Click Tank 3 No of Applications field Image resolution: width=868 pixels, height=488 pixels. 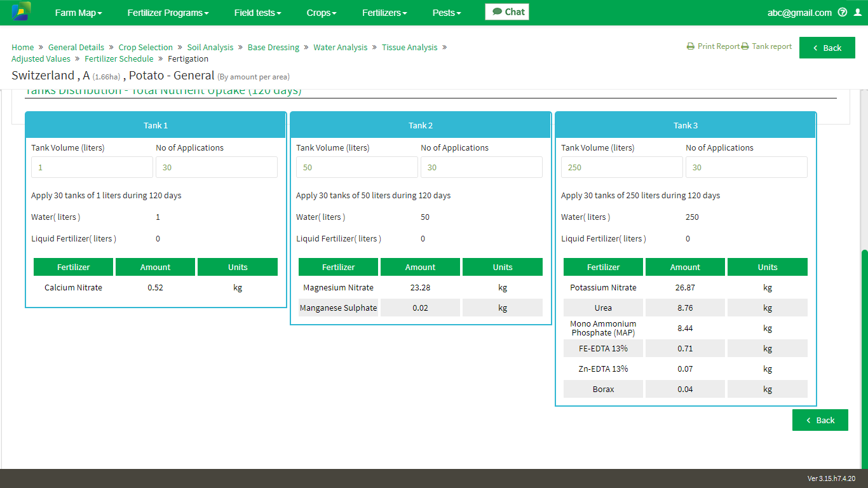coord(747,167)
